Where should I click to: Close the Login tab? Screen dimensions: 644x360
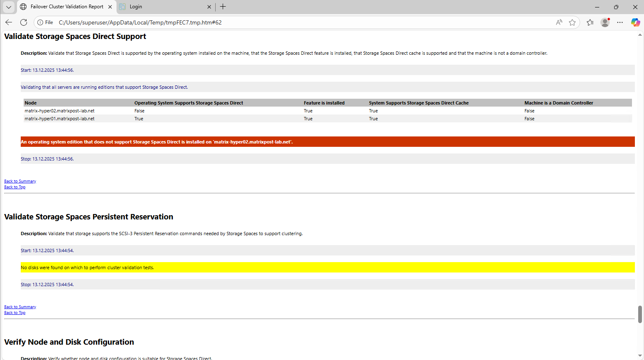(209, 7)
